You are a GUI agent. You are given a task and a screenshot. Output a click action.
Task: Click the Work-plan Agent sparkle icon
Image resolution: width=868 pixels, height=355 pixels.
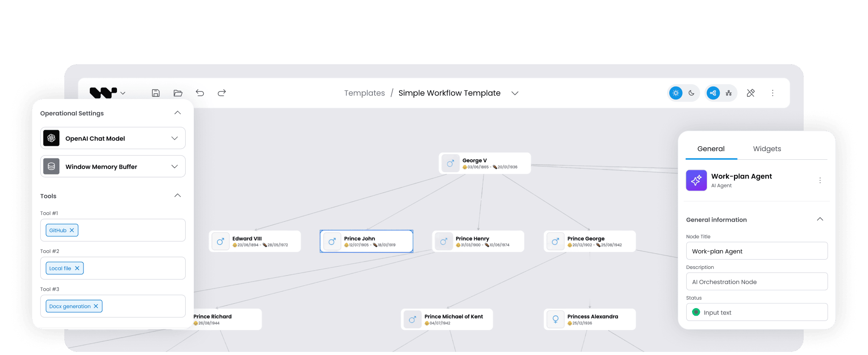click(x=697, y=180)
